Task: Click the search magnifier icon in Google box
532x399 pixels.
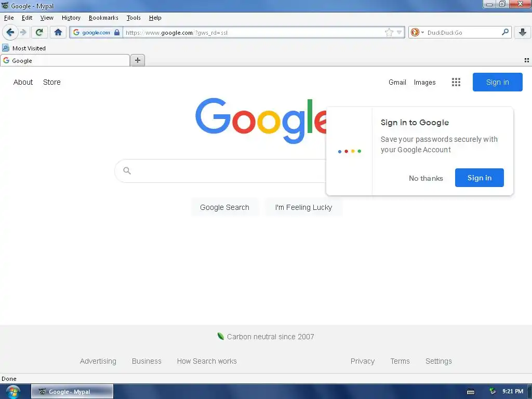Action: pyautogui.click(x=127, y=170)
